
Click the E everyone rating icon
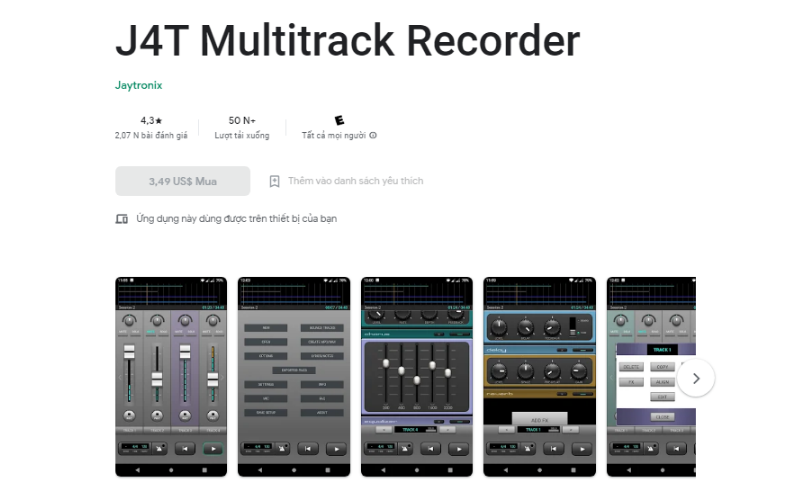[339, 120]
